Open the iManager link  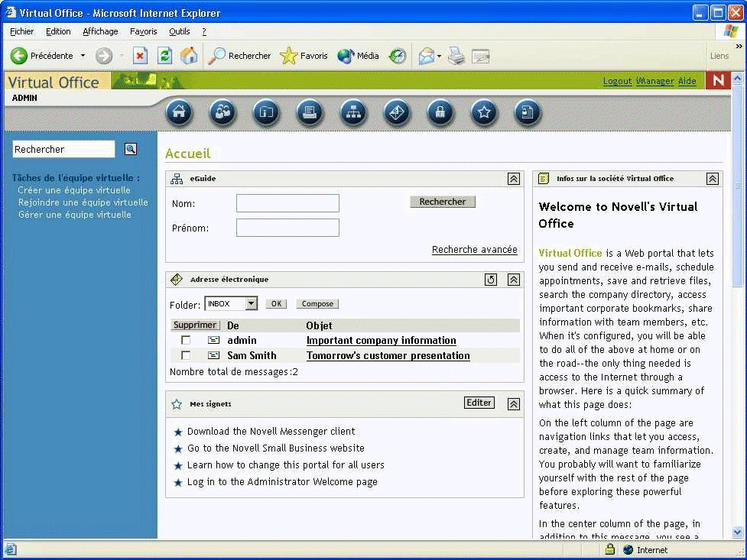click(655, 81)
